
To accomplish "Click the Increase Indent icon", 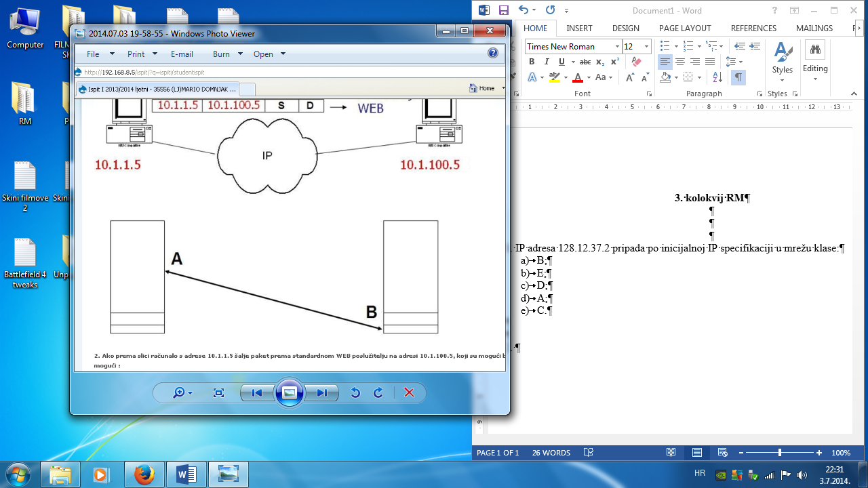I will pos(754,45).
